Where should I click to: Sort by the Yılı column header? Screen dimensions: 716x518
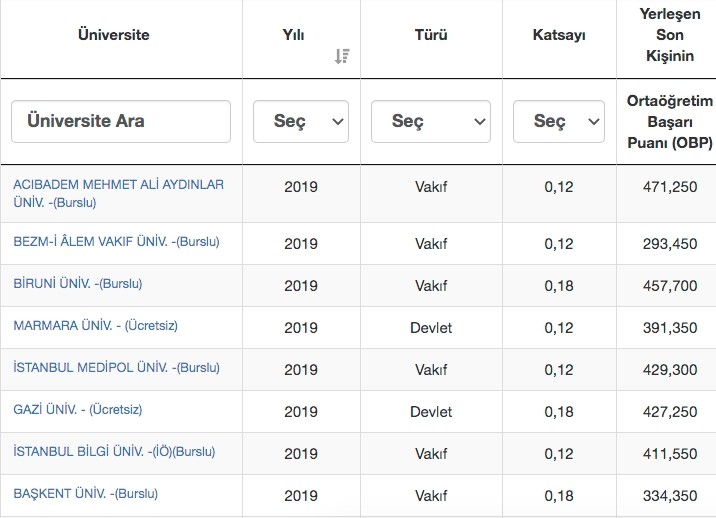pyautogui.click(x=293, y=35)
